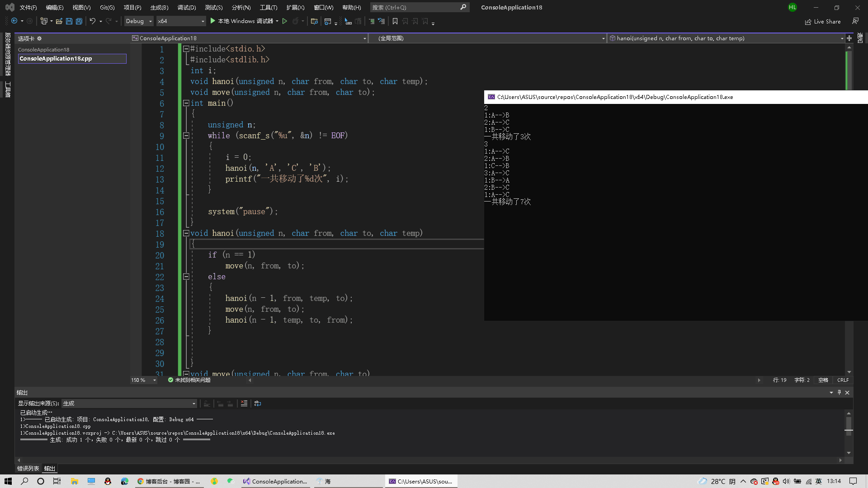Click the Live Share button
868x488 pixels.
(823, 21)
